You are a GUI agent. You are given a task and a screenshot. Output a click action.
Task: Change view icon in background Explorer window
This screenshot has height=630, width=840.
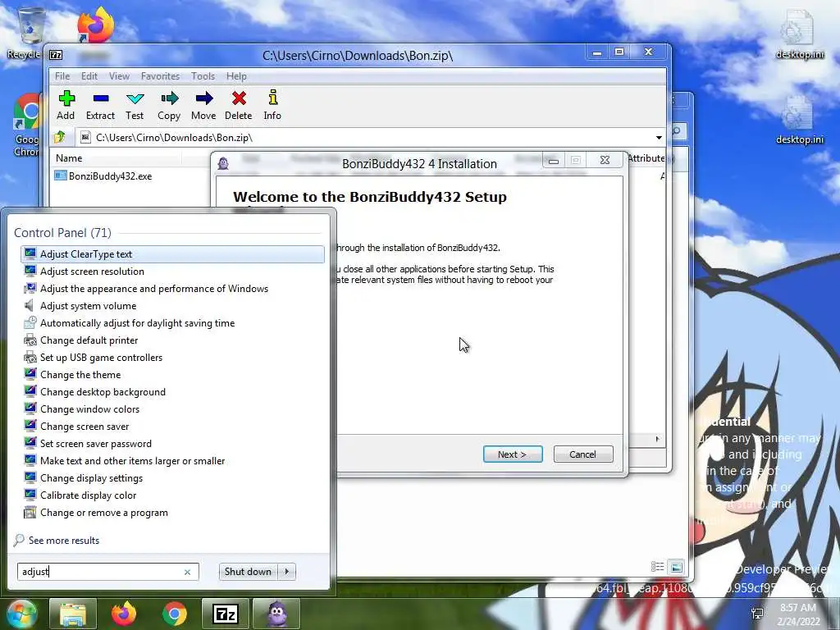pyautogui.click(x=657, y=567)
